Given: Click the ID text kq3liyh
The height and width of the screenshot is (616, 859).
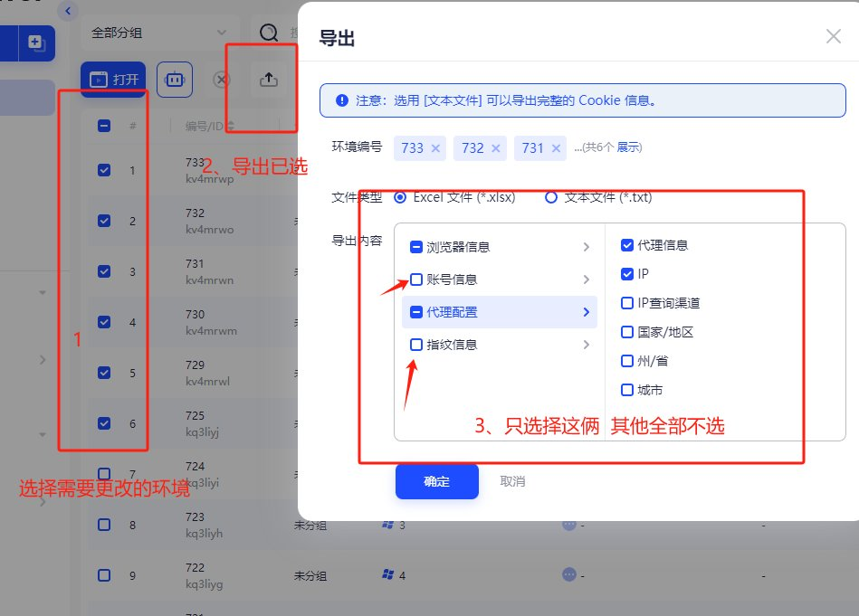Looking at the screenshot, I should coord(204,534).
